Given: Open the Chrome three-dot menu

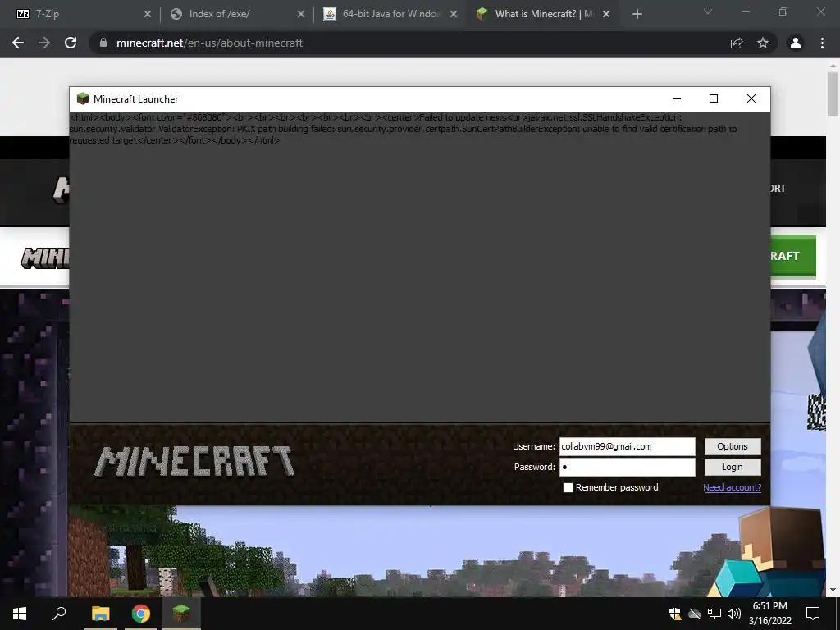Looking at the screenshot, I should click(822, 43).
